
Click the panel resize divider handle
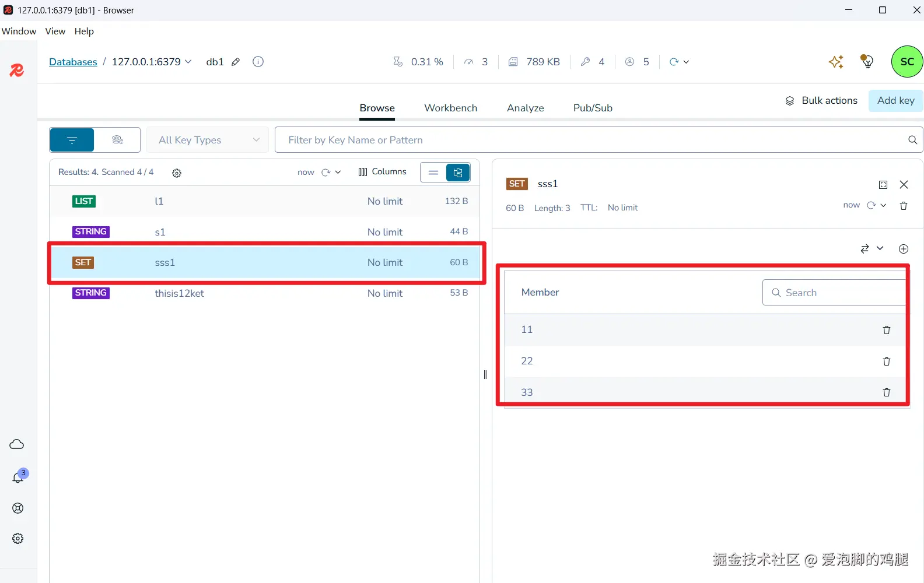[x=485, y=375]
